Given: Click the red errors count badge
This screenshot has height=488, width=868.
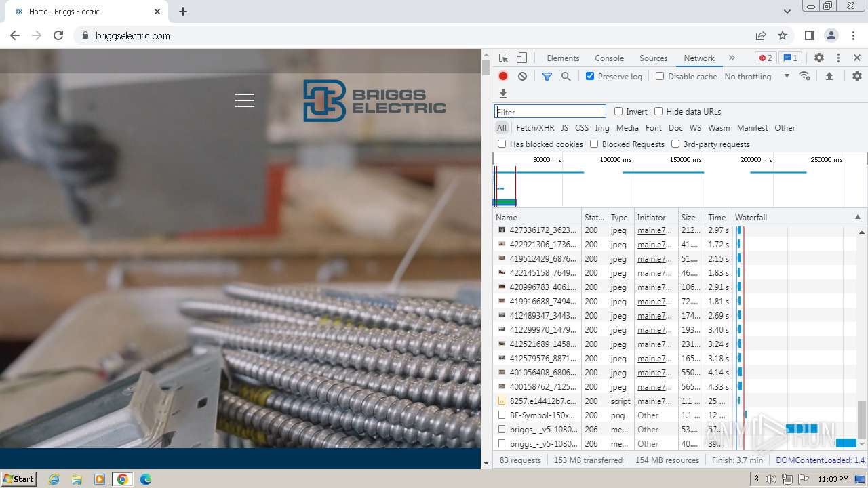Looking at the screenshot, I should (x=766, y=58).
